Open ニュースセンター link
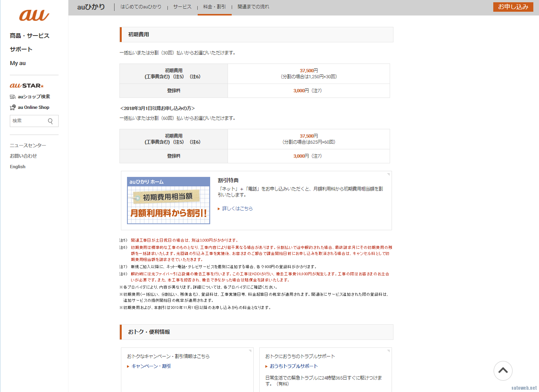539x392 pixels. pos(28,146)
